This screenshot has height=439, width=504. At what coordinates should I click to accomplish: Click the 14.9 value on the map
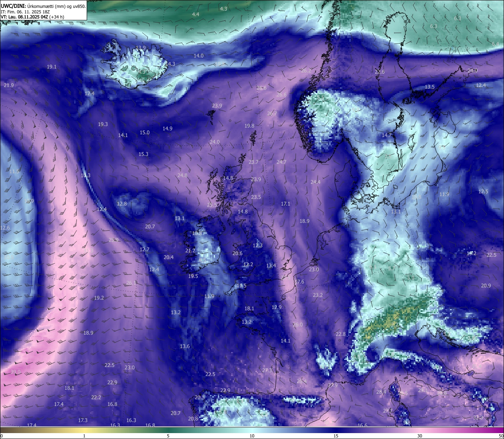point(167,129)
